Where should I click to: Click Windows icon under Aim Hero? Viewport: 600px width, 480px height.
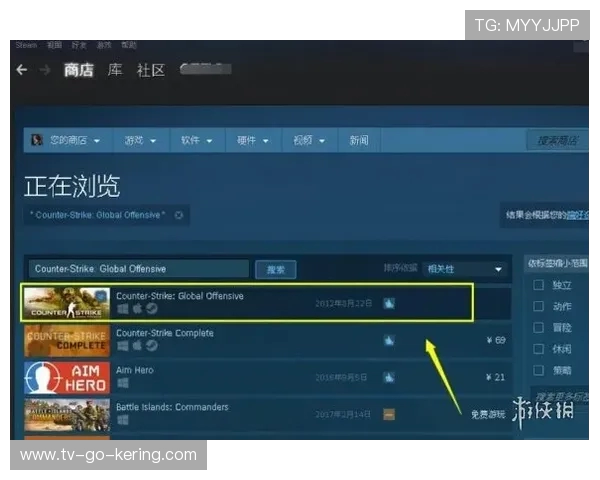click(122, 383)
